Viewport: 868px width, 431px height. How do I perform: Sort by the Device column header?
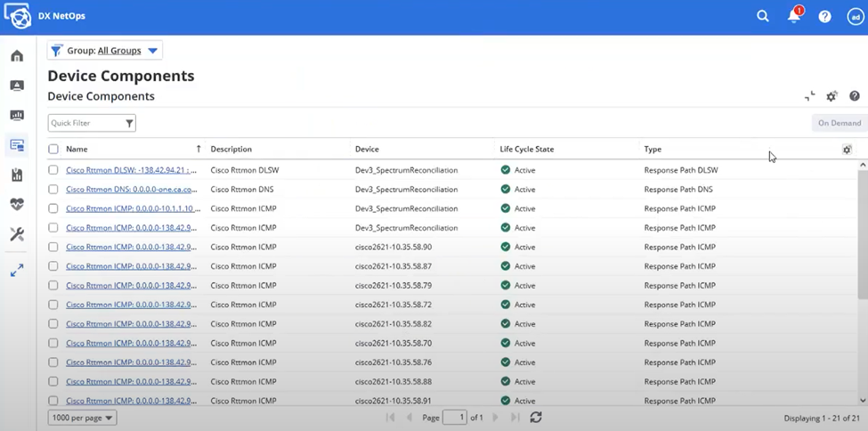pos(367,149)
